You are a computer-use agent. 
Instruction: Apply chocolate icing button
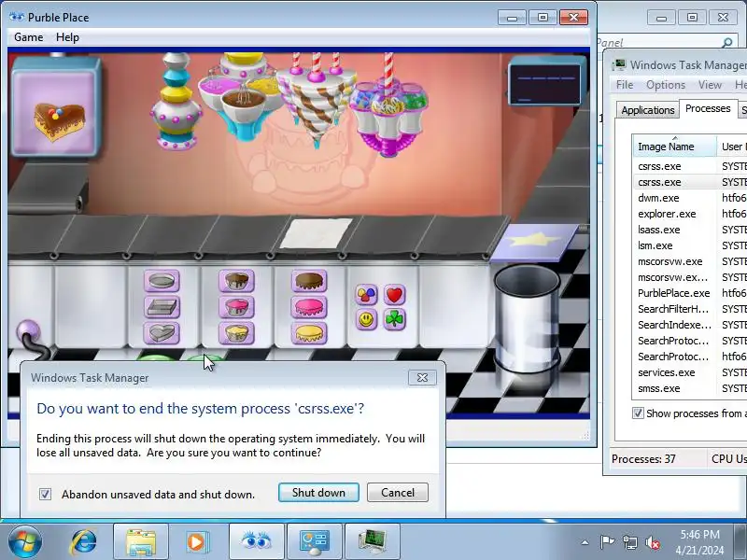[309, 281]
